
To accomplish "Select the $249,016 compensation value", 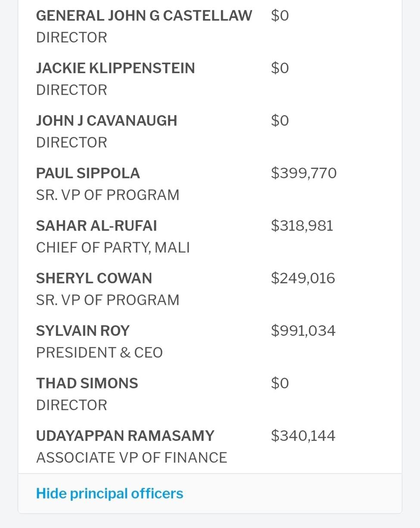I will (303, 278).
